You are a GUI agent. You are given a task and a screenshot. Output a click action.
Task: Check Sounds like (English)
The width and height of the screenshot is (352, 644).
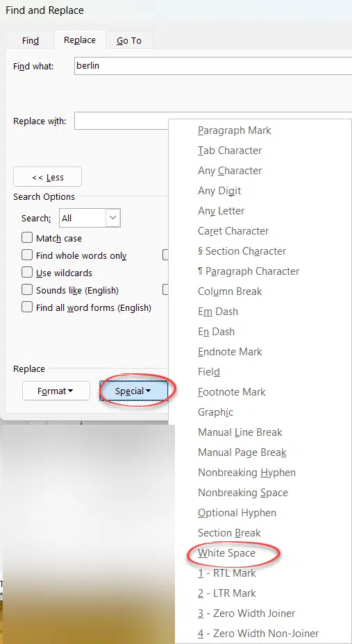(x=27, y=290)
